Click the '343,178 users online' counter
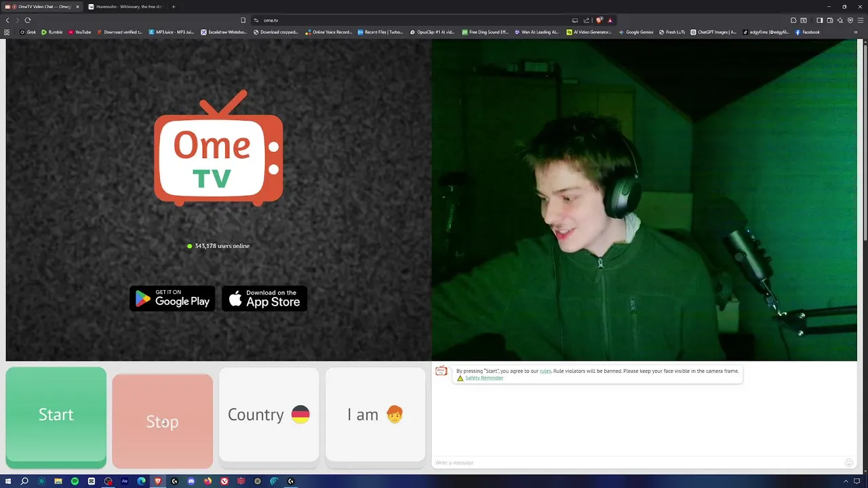 (x=218, y=246)
